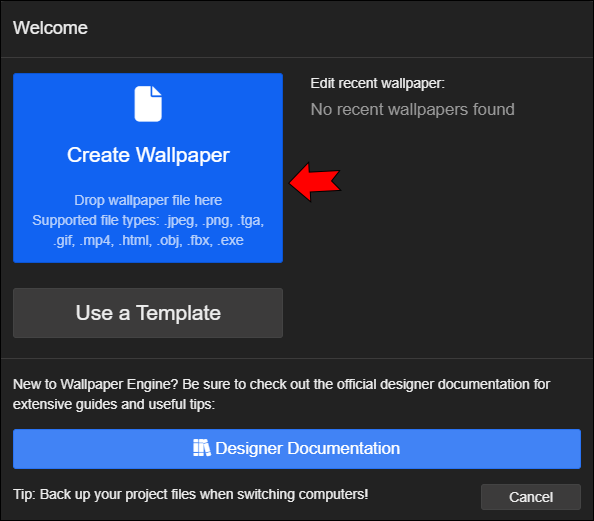The image size is (594, 521).
Task: Click the 'No recent wallpapers found' message
Action: [413, 110]
